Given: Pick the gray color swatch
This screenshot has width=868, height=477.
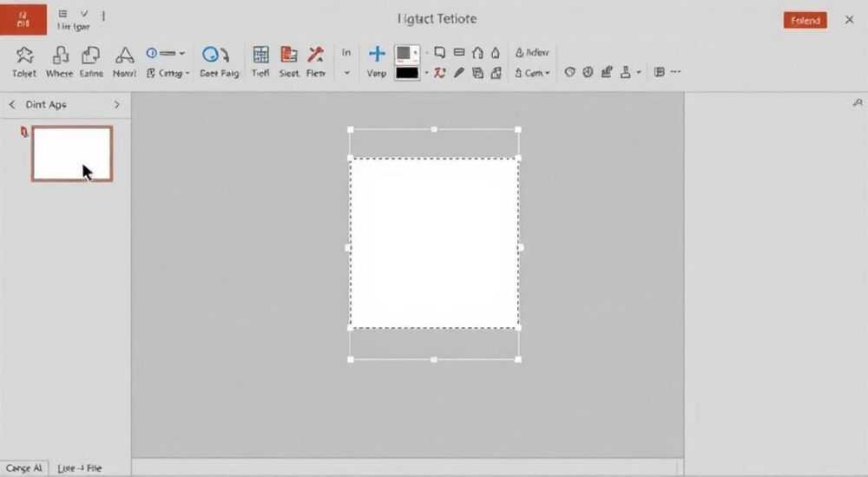Looking at the screenshot, I should 407,54.
